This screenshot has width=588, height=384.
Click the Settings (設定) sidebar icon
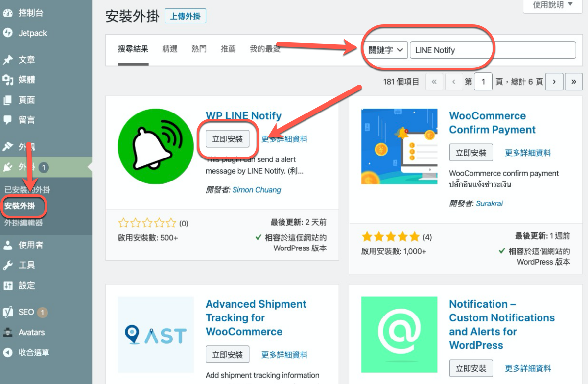(8, 285)
